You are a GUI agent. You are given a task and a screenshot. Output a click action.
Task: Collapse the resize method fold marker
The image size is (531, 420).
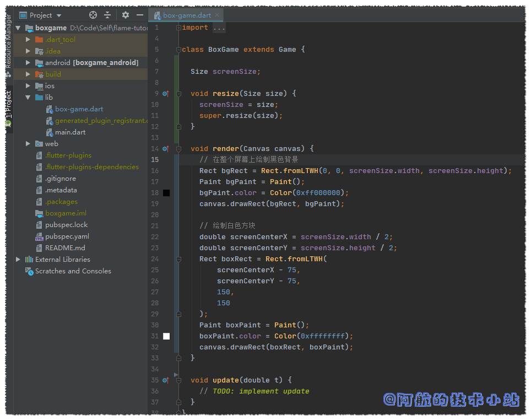click(179, 94)
